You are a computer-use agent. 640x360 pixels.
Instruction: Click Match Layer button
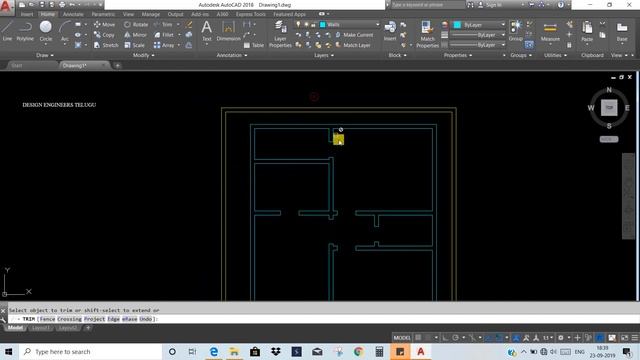point(353,45)
